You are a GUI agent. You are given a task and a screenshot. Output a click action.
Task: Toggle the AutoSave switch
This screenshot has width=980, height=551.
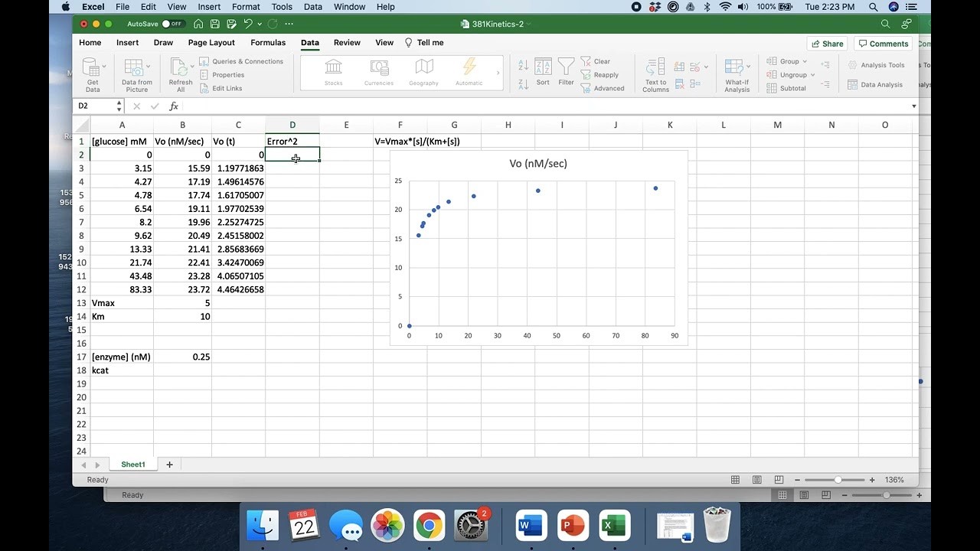click(x=173, y=24)
